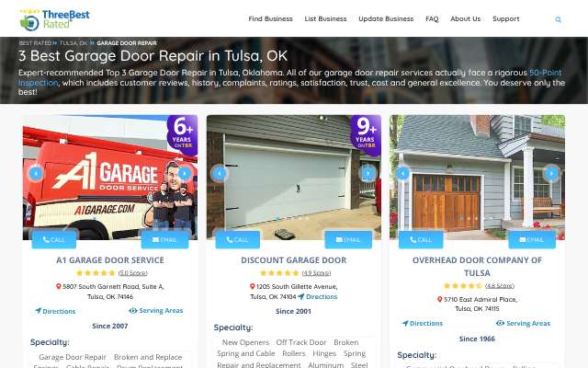Click the 'Garage Door Repair' specialty text

click(x=73, y=357)
